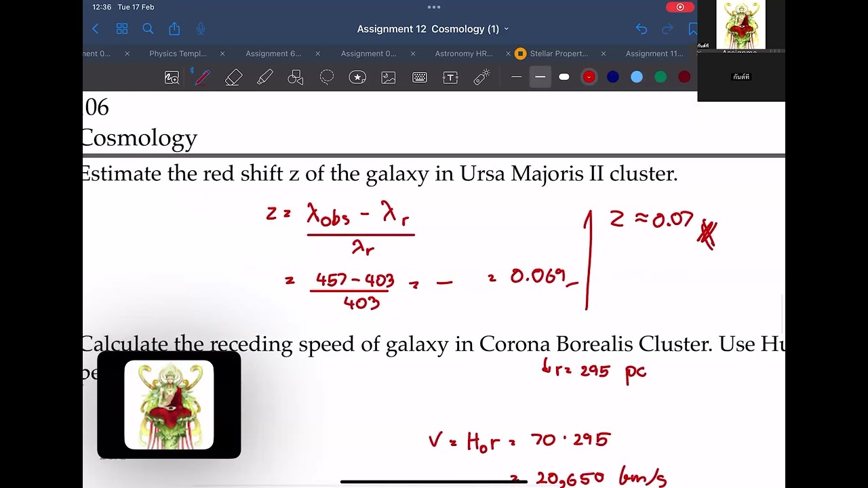Pick the light blue pen color
Image resolution: width=868 pixels, height=488 pixels.
click(637, 77)
